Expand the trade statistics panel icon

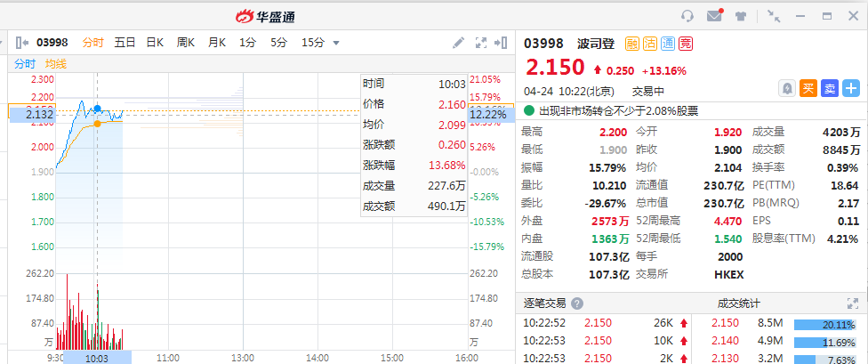tap(853, 303)
